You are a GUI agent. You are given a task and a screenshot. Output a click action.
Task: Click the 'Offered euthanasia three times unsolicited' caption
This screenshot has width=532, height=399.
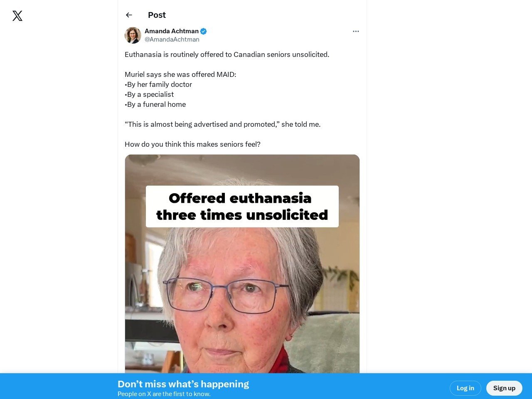[x=242, y=207]
